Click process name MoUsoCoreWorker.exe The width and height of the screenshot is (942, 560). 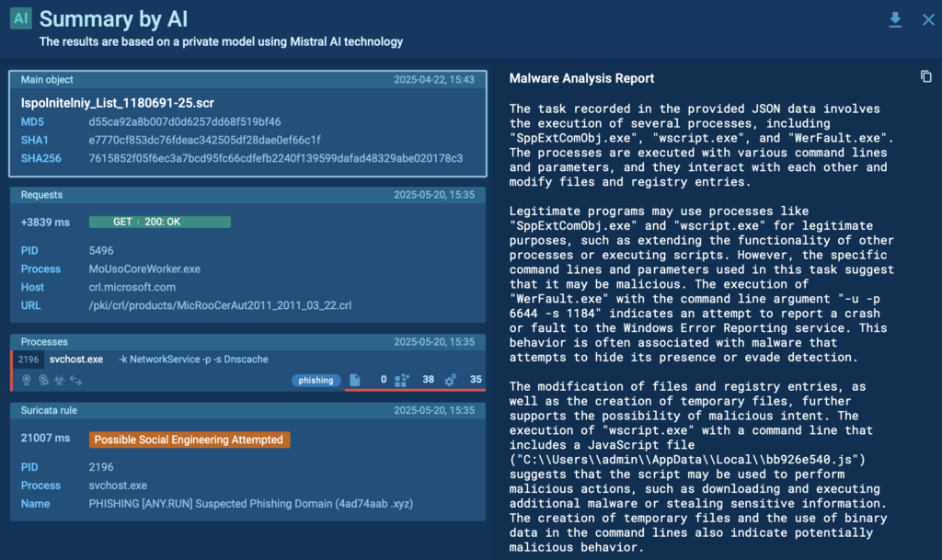(144, 269)
